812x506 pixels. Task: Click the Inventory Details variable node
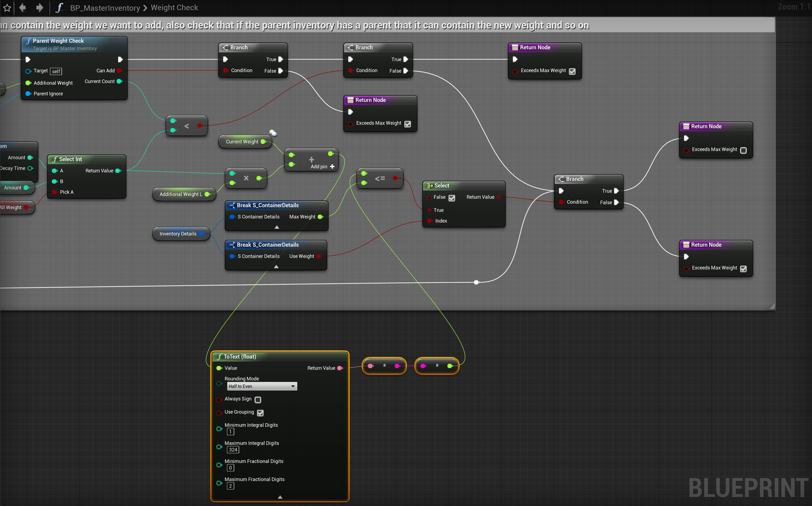coord(178,234)
